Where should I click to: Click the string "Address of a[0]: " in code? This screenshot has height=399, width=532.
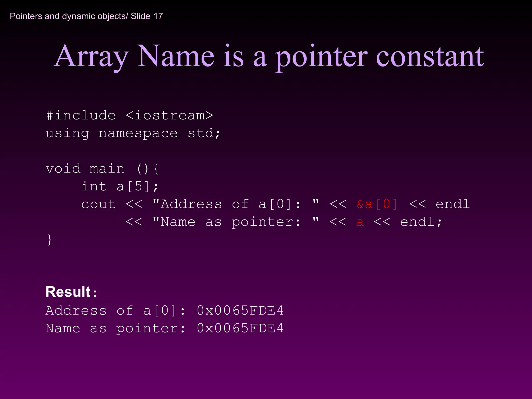[236, 204]
